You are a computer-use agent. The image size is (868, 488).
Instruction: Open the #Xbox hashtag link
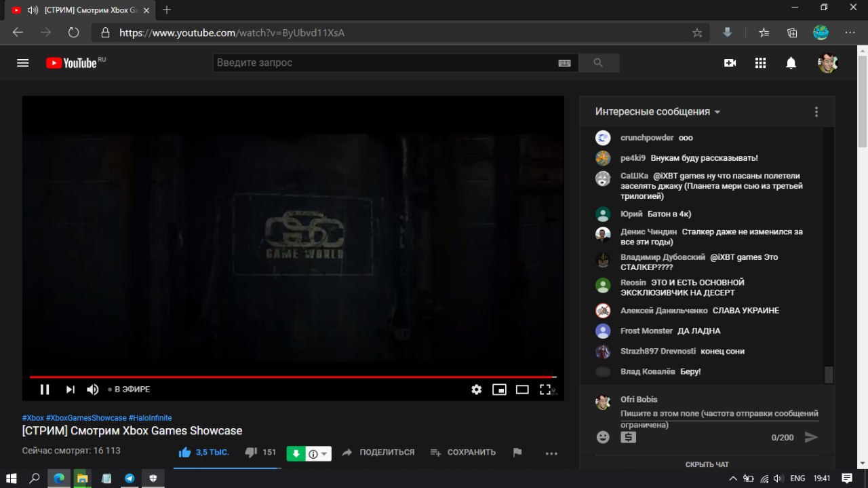click(33, 418)
